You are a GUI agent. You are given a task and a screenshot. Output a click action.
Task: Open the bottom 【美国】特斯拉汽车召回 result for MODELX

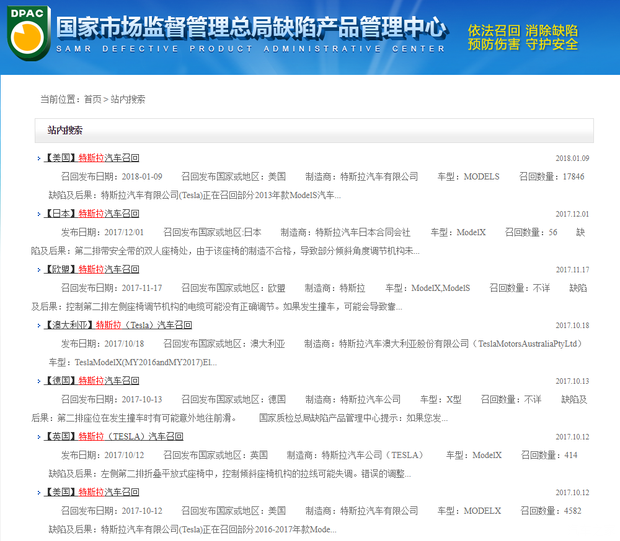point(92,493)
